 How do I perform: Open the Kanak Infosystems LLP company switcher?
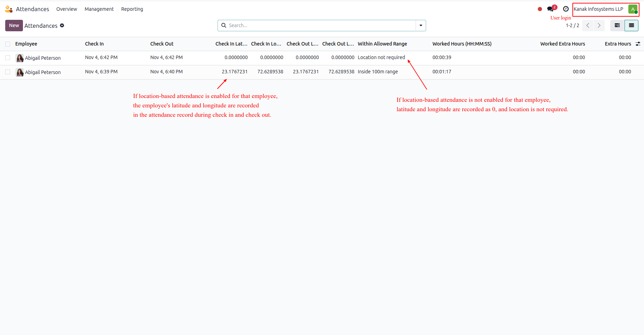[598, 9]
